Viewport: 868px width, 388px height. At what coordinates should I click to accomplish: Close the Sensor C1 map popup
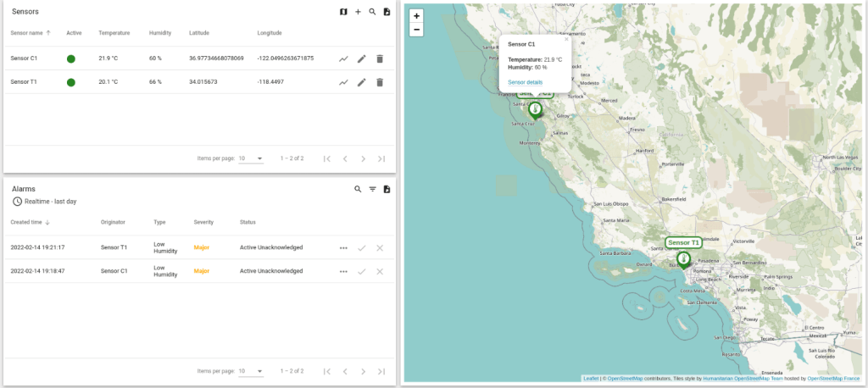click(x=566, y=39)
